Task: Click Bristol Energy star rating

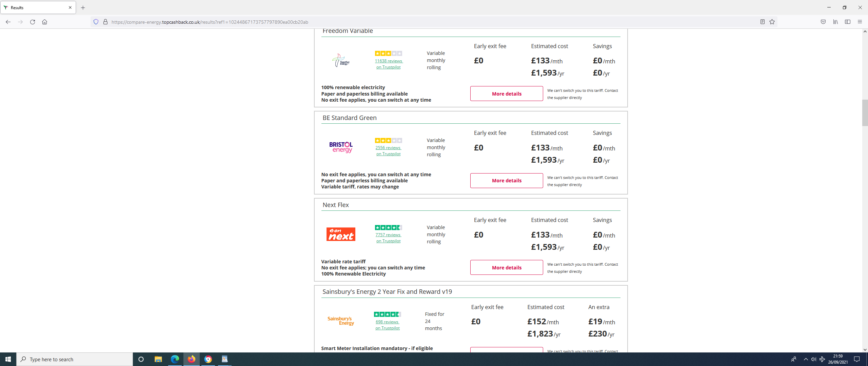Action: pos(388,140)
